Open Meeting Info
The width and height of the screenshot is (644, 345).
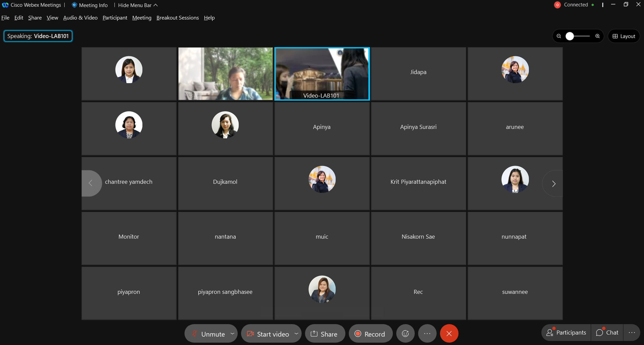point(90,5)
